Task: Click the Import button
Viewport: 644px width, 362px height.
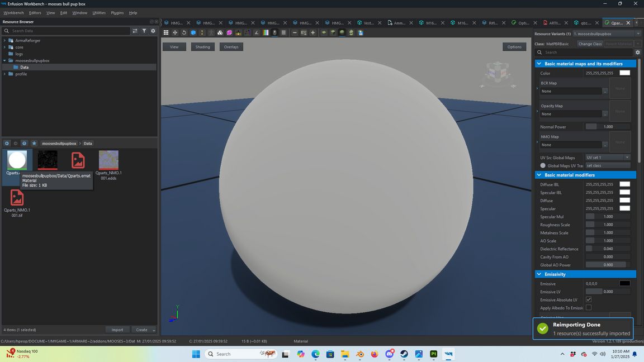Action: point(117,330)
